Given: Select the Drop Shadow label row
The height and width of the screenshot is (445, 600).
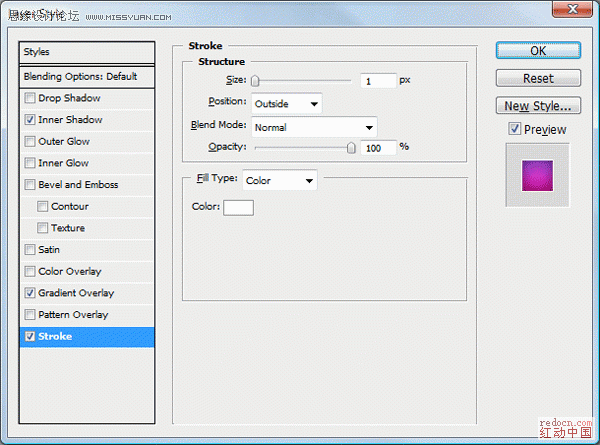Looking at the screenshot, I should (87, 98).
